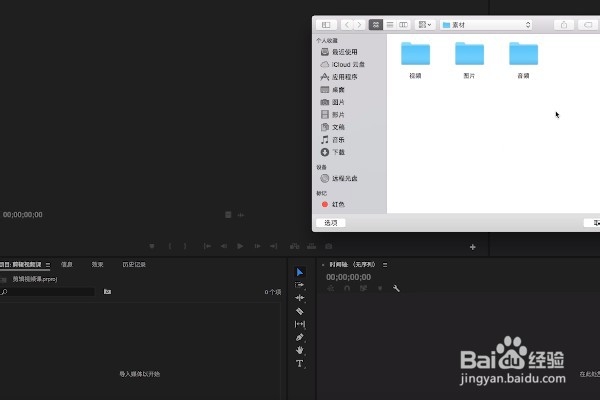The height and width of the screenshot is (400, 600).
Task: Select 应用程序 in sidebar
Action: [x=339, y=77]
